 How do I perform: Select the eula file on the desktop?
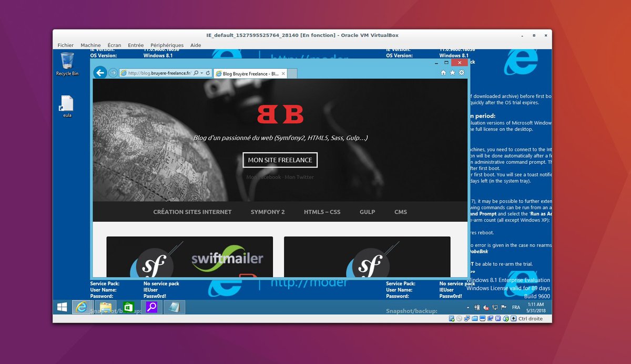point(67,107)
